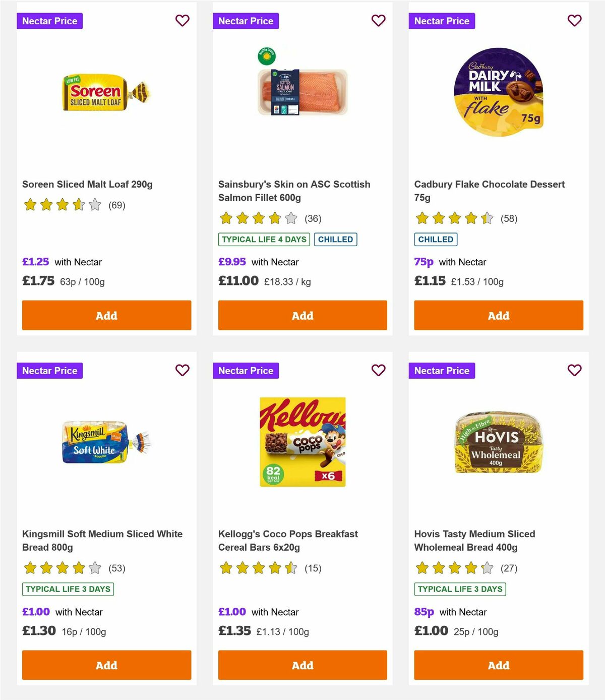Screen dimensions: 605x700
Task: Click the Nectar Price badge on Soreen loaf
Action: pos(50,21)
